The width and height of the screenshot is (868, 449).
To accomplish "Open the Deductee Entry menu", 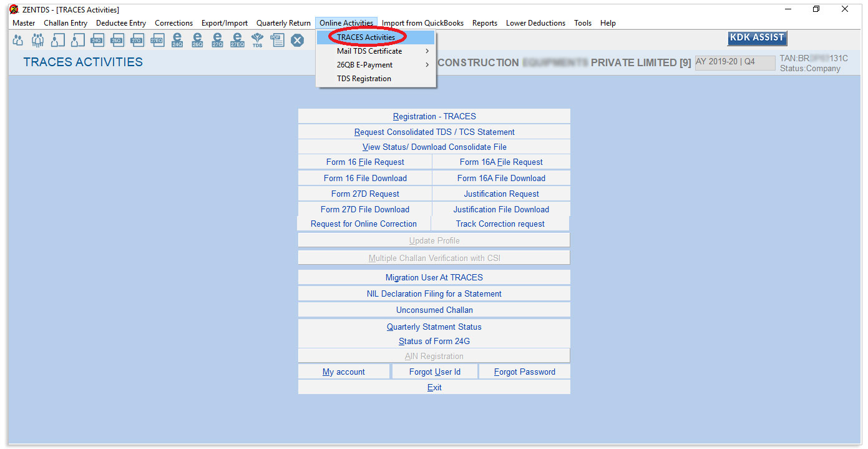I will point(121,23).
